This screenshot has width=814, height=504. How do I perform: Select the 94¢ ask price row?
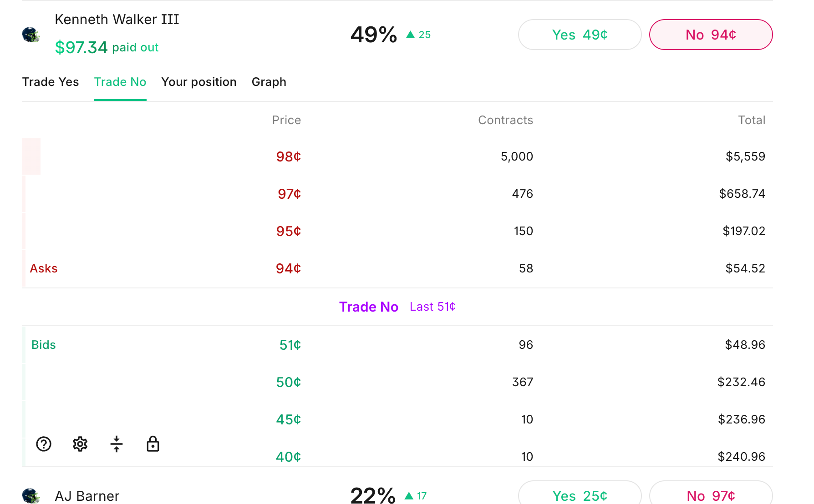288,268
